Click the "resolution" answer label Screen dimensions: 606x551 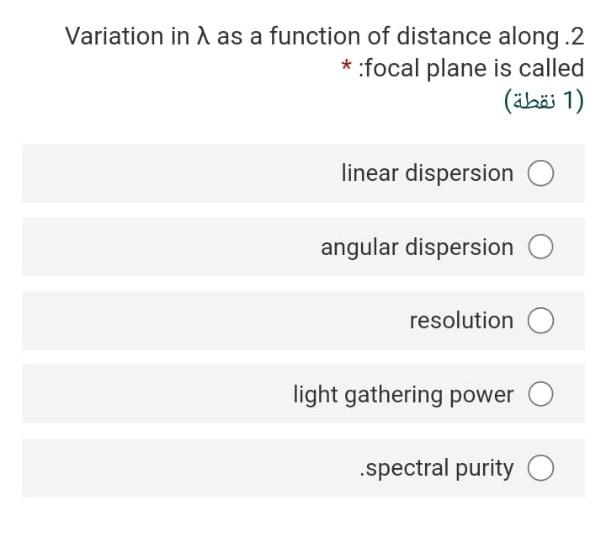click(x=461, y=320)
